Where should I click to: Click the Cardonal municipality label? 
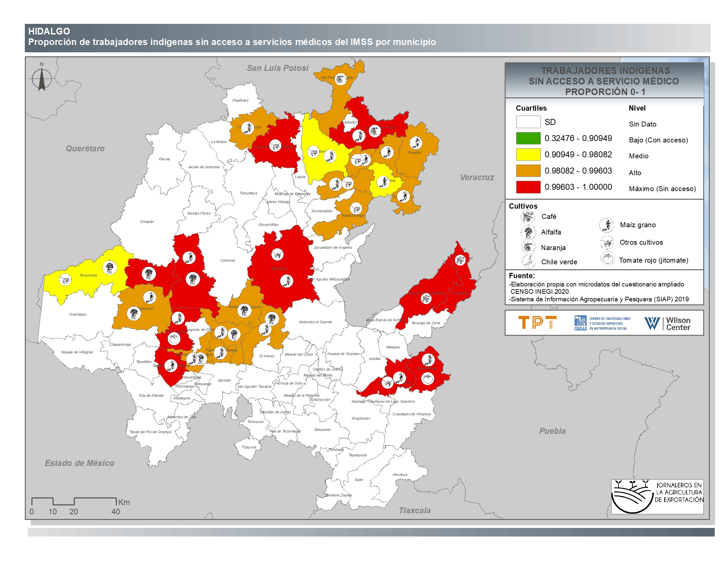pos(227,261)
